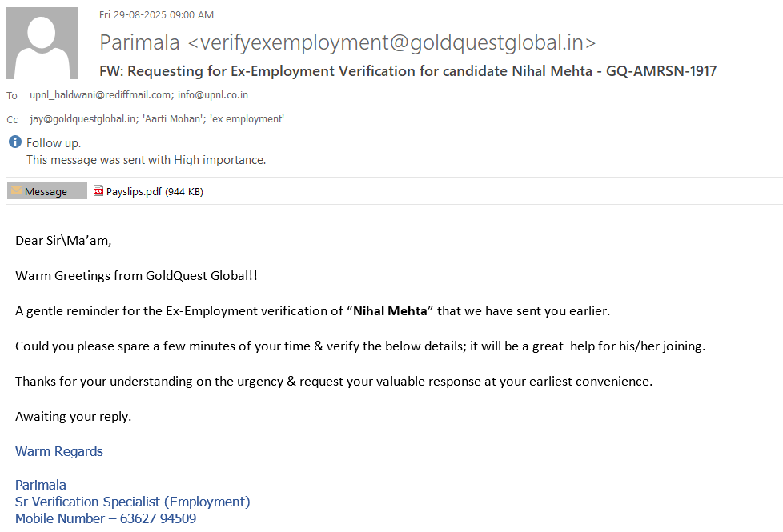Click the Cc label
This screenshot has width=783, height=532.
(12, 119)
